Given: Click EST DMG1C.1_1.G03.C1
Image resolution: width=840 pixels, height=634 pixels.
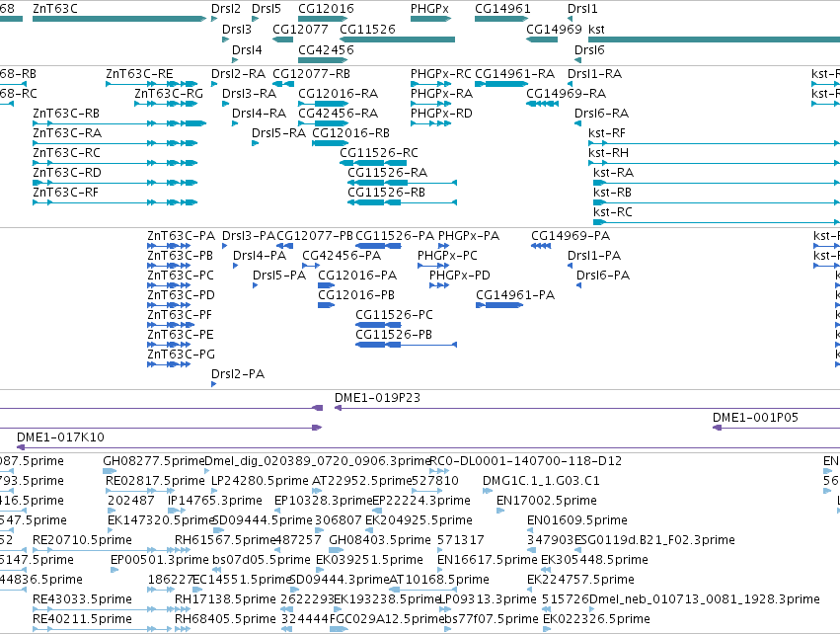Looking at the screenshot, I should pos(541,481).
